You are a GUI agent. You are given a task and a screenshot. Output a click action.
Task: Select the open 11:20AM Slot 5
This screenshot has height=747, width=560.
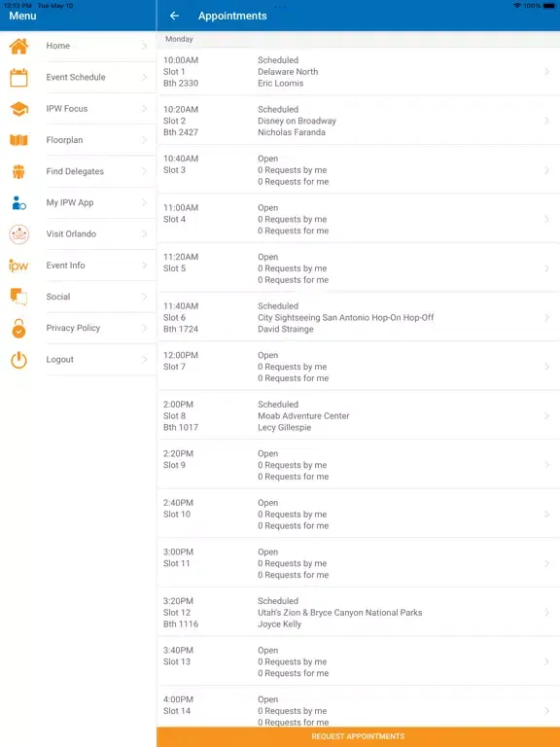point(358,268)
